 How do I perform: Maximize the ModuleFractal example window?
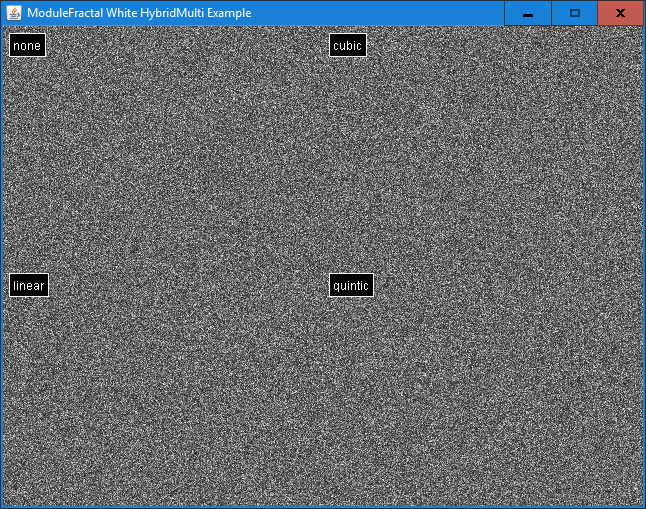[575, 13]
